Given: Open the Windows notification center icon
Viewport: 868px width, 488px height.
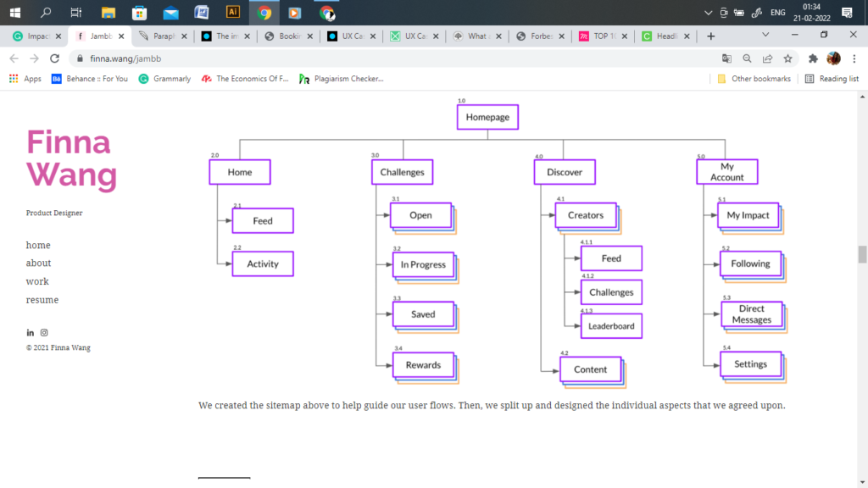Looking at the screenshot, I should click(x=846, y=12).
